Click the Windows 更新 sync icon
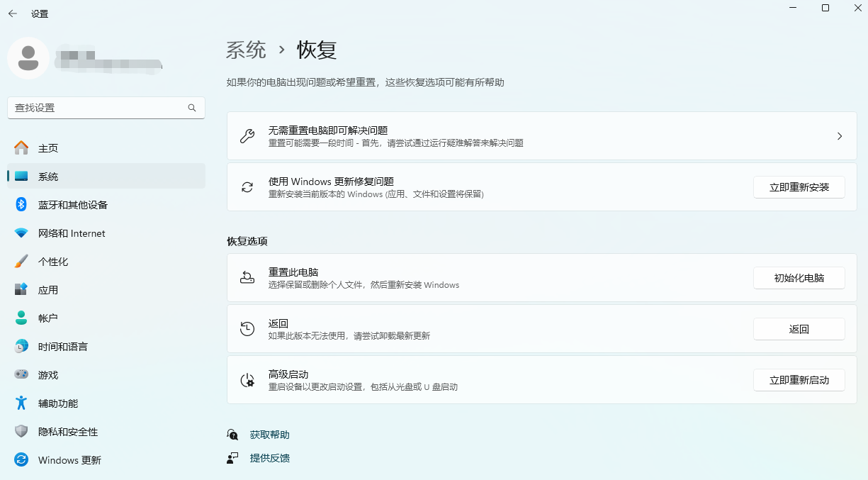The width and height of the screenshot is (868, 480). (21, 460)
